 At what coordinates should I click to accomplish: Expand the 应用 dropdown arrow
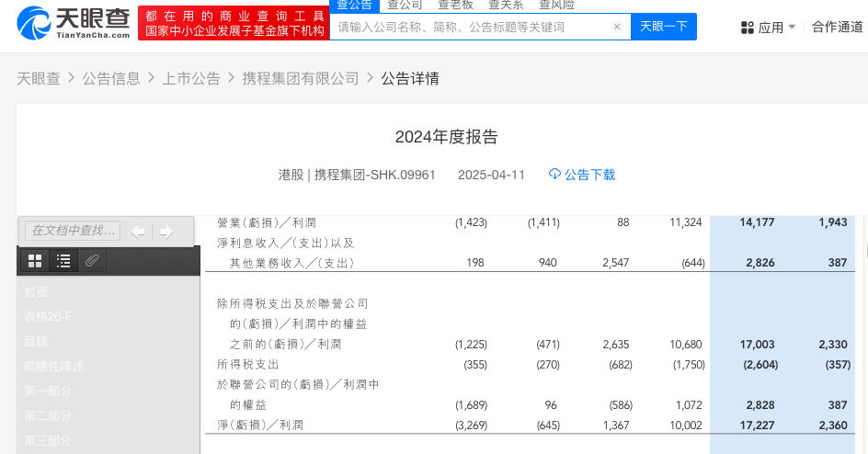(792, 27)
